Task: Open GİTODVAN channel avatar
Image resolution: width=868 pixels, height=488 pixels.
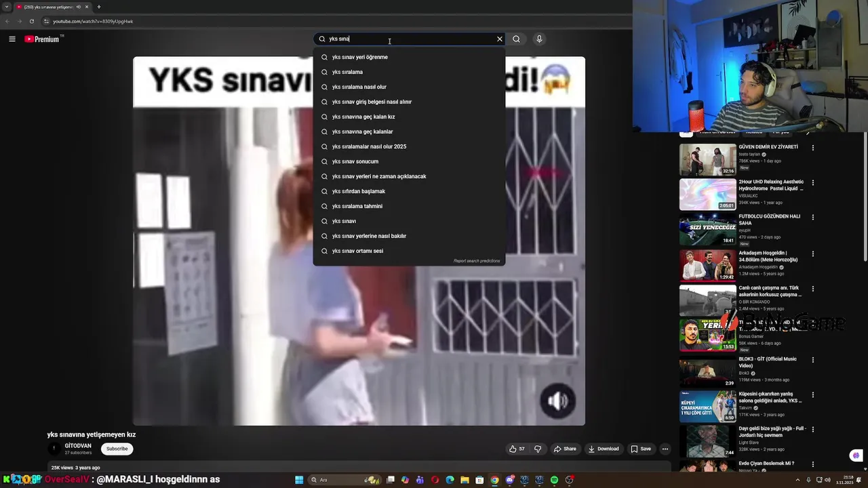Action: [x=54, y=449]
